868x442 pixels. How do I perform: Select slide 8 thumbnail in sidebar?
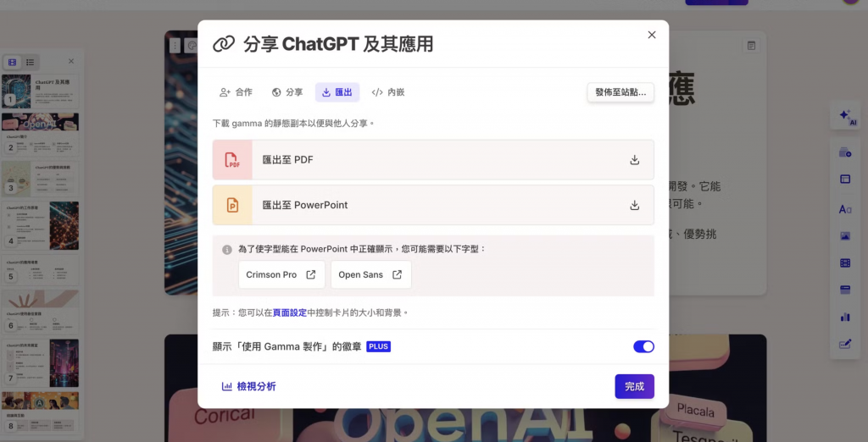[41, 412]
